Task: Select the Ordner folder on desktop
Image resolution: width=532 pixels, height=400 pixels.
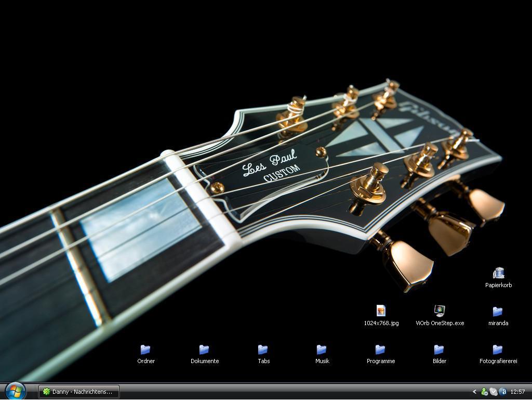Action: pos(145,350)
